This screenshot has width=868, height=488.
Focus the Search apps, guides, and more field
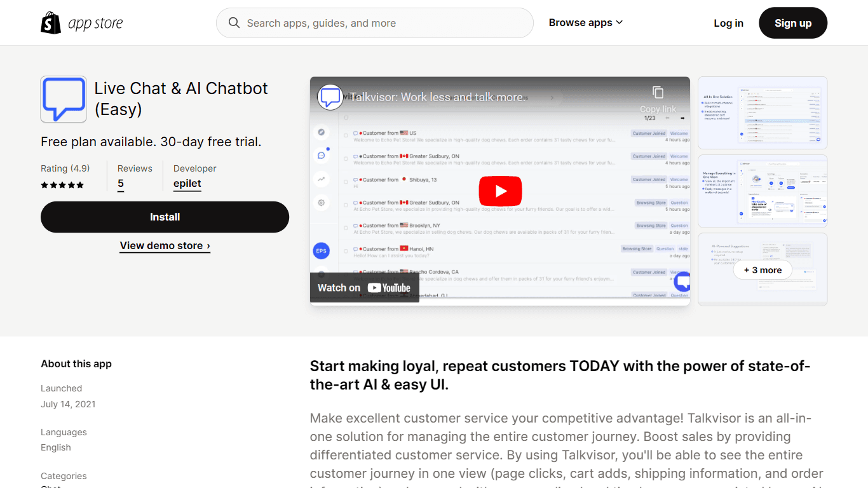pyautogui.click(x=375, y=23)
